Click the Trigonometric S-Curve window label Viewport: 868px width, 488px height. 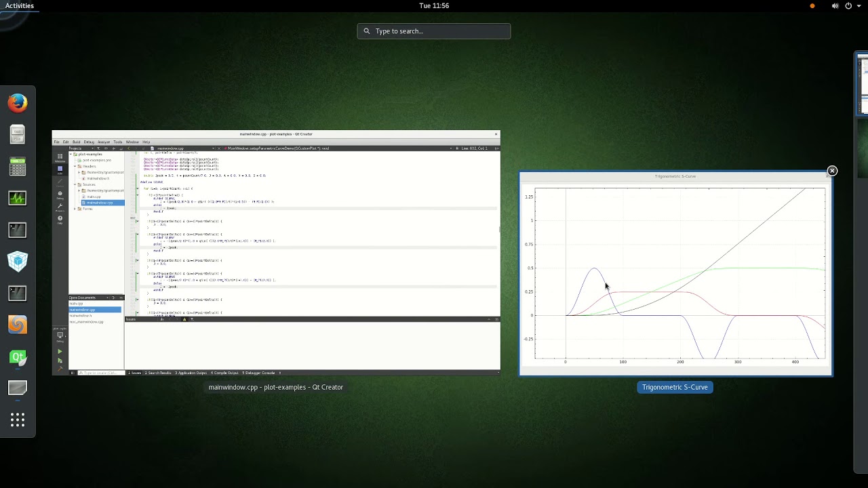(x=675, y=387)
